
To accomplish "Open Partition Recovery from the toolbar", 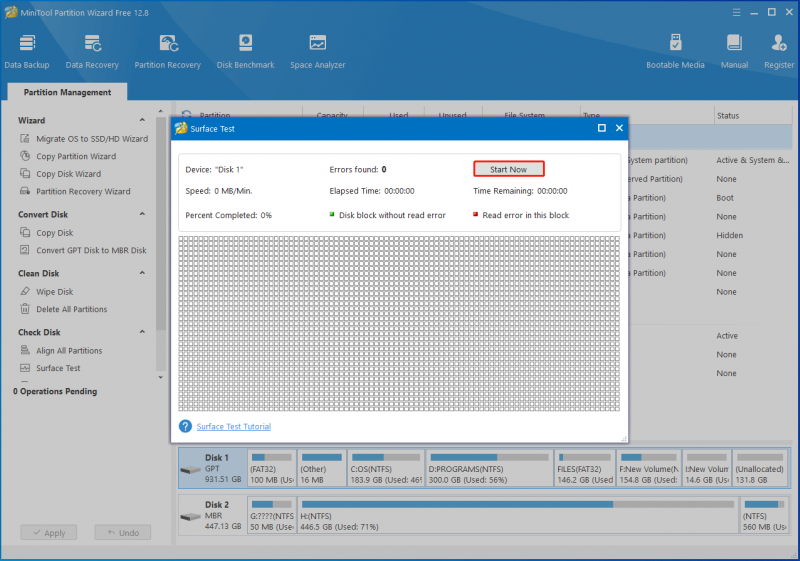I will (x=167, y=51).
